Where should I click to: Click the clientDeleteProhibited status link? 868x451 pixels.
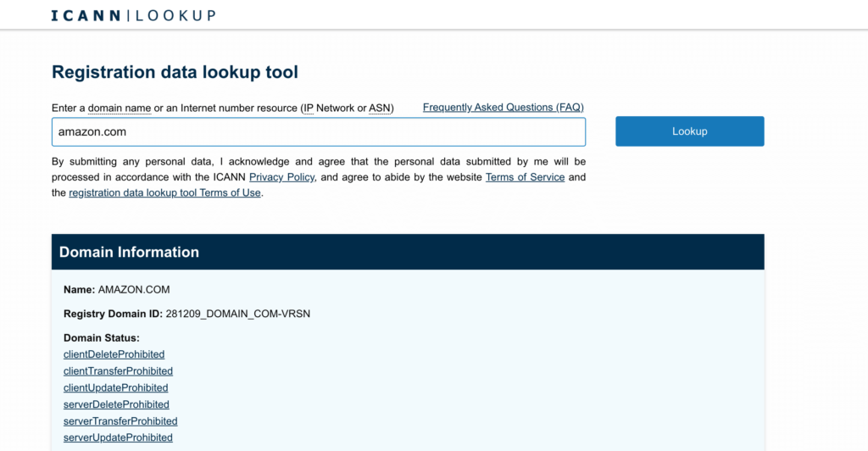click(x=114, y=354)
